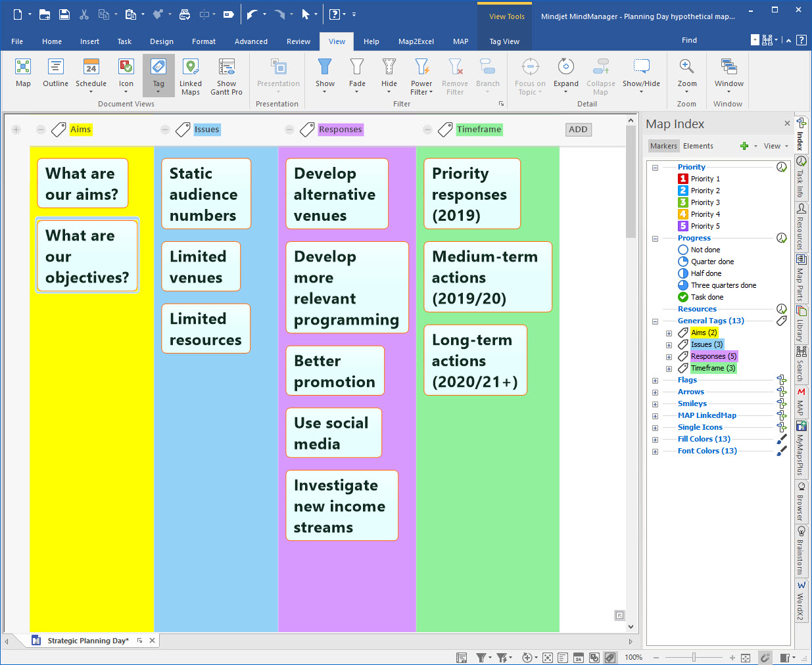Open the Zoom magnifier tool

click(686, 73)
